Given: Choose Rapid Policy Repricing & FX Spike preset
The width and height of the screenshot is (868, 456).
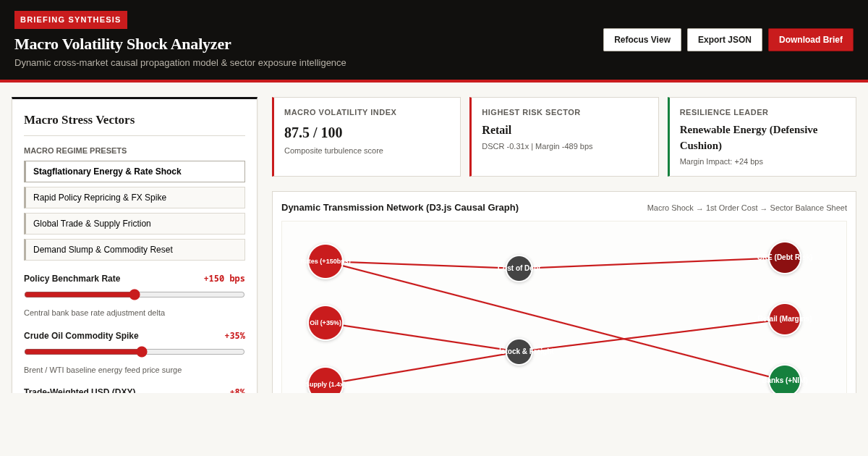Looking at the screenshot, I should tap(135, 198).
